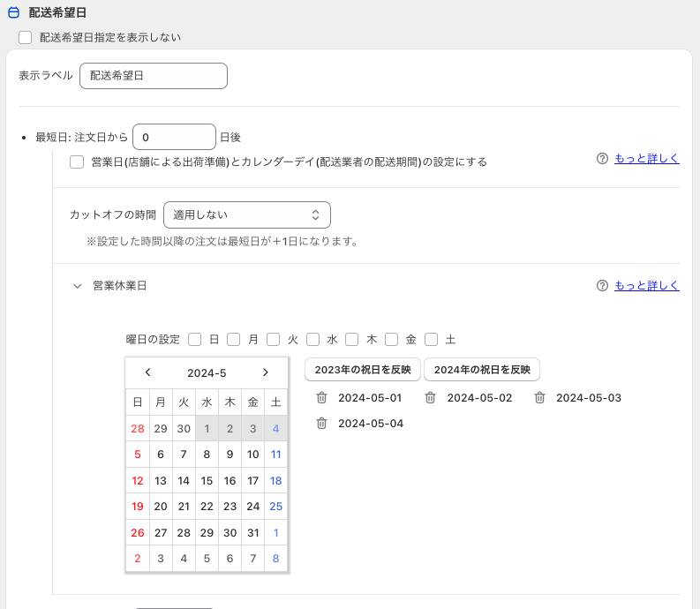Toggle 営業日とカレンダーデイ setting checkbox
Viewport: 700px width, 609px height.
pyautogui.click(x=77, y=162)
